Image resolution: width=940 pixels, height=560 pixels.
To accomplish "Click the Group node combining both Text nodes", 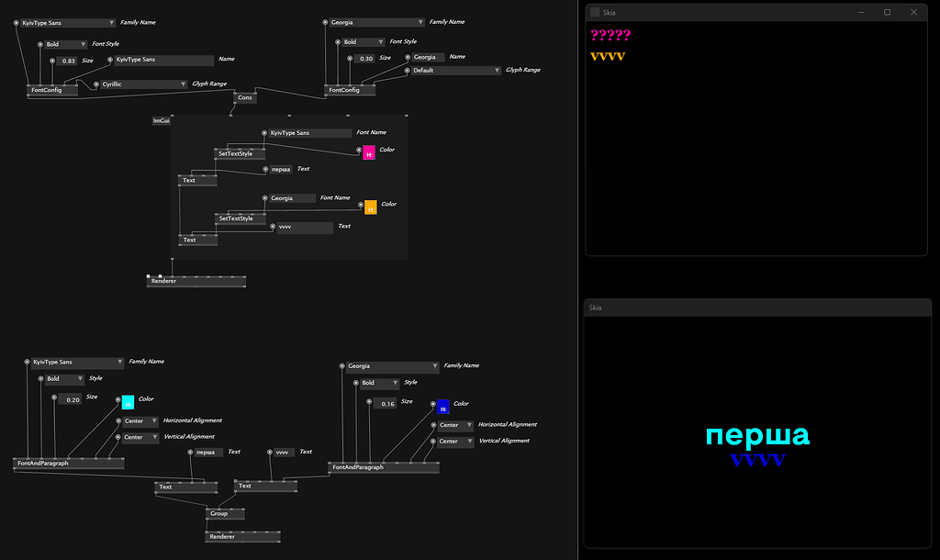I will point(225,513).
